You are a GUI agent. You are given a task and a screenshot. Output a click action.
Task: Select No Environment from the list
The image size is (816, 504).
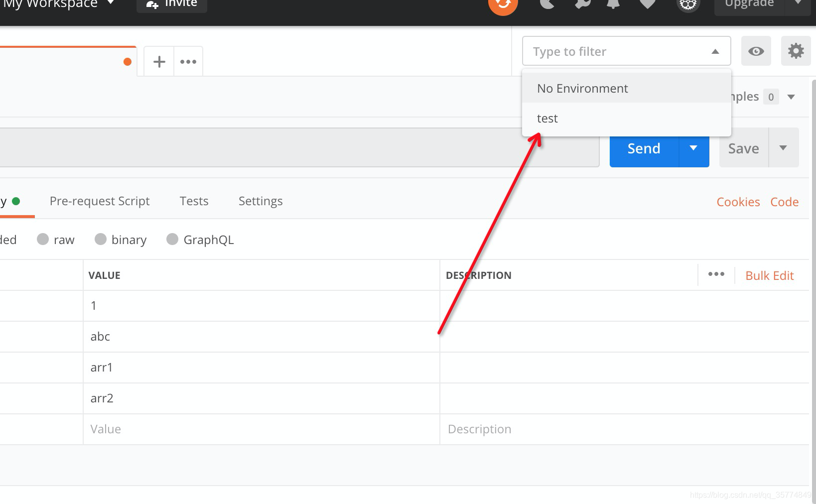click(626, 88)
